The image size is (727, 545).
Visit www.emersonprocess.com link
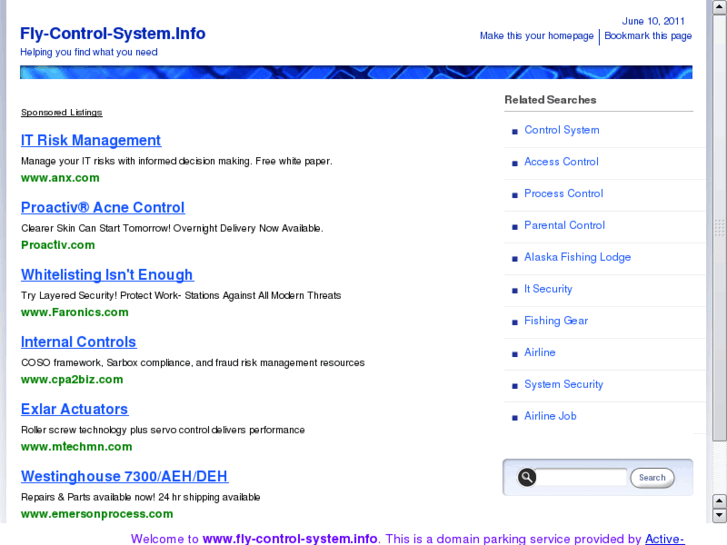coord(97,514)
